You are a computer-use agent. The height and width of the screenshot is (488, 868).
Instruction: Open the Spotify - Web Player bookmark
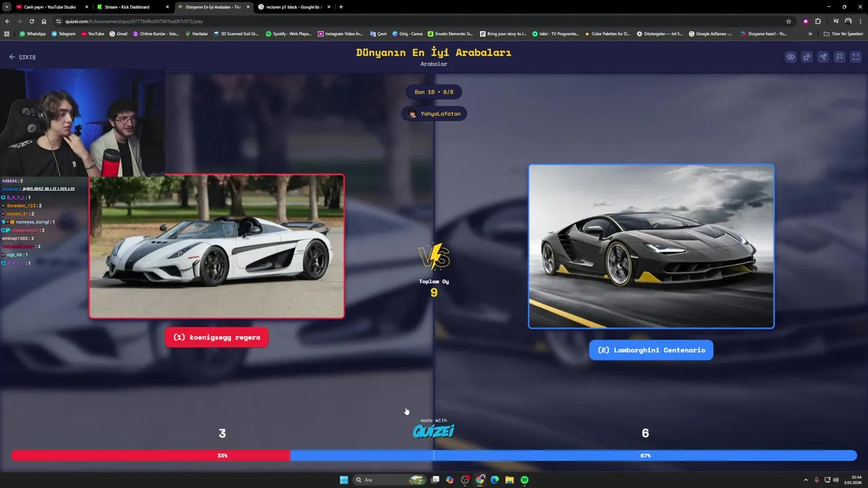click(288, 33)
